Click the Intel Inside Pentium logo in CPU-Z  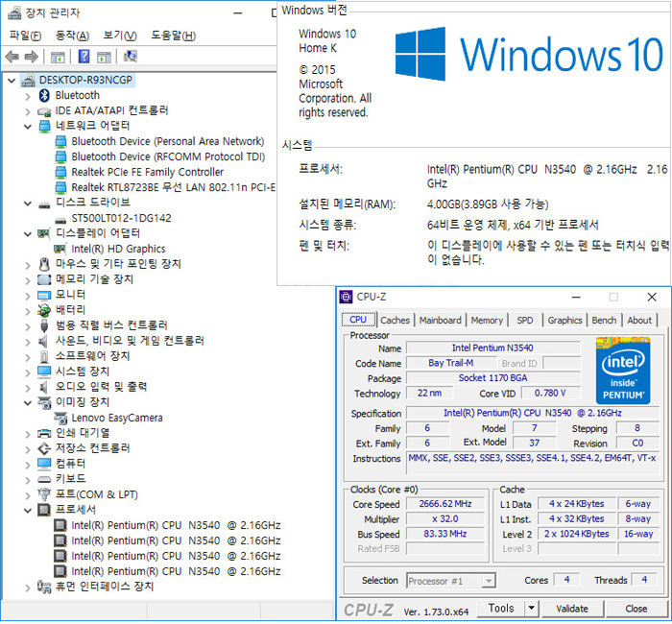click(623, 372)
